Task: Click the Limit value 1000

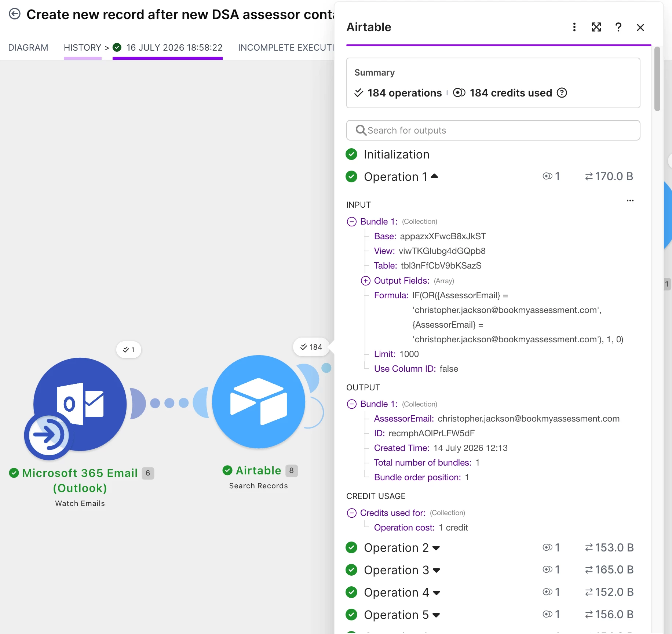Action: pyautogui.click(x=409, y=354)
